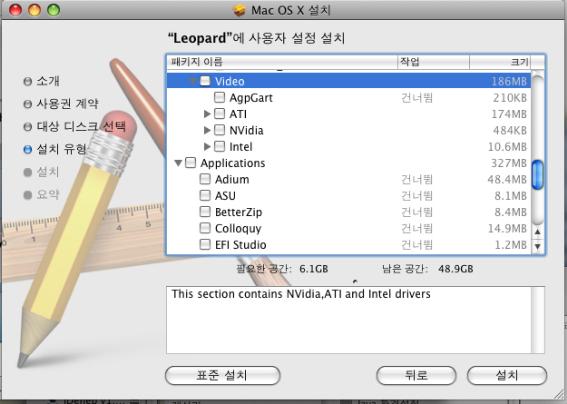Click the description text about NVidia, ATI drivers
This screenshot has height=404, width=567.
tap(301, 294)
